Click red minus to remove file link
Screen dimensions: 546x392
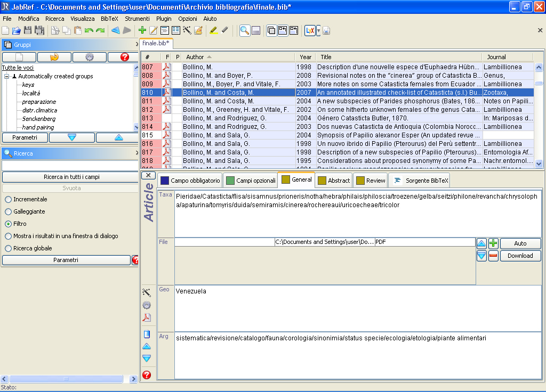[x=493, y=256]
